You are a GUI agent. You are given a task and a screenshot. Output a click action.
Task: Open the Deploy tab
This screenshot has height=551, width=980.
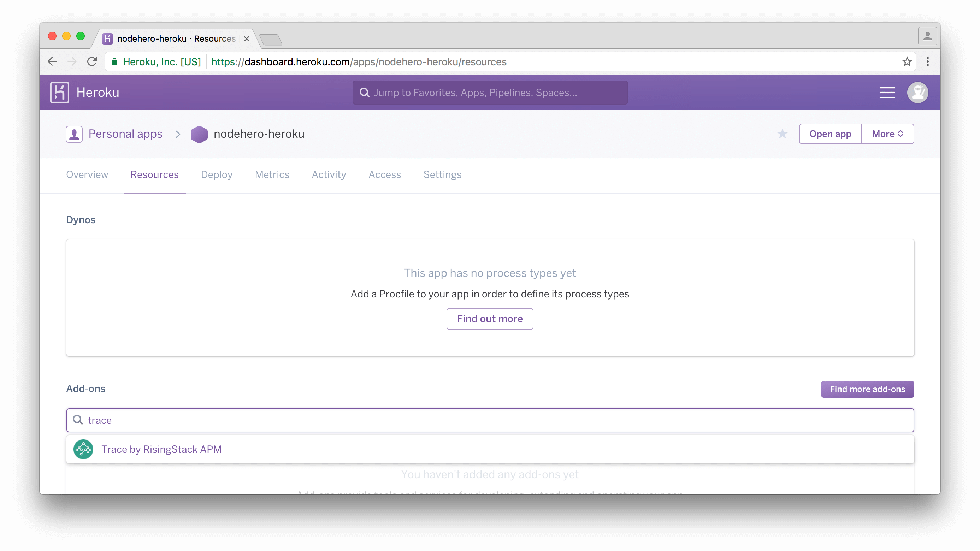pyautogui.click(x=217, y=174)
